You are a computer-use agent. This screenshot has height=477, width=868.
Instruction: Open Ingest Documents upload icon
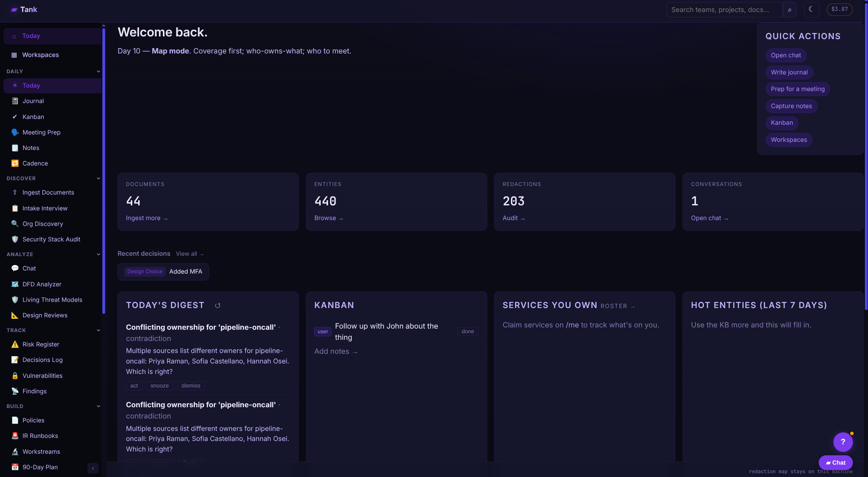tap(15, 193)
